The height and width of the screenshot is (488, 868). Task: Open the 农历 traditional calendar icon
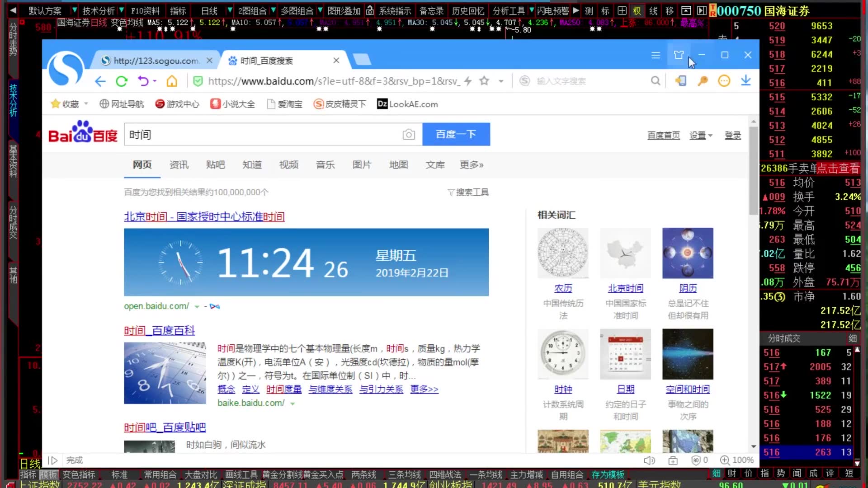tap(563, 253)
